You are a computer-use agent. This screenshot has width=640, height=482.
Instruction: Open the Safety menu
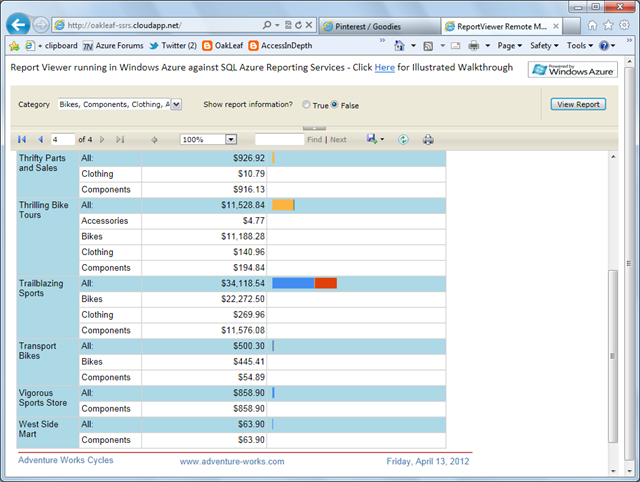click(x=544, y=46)
